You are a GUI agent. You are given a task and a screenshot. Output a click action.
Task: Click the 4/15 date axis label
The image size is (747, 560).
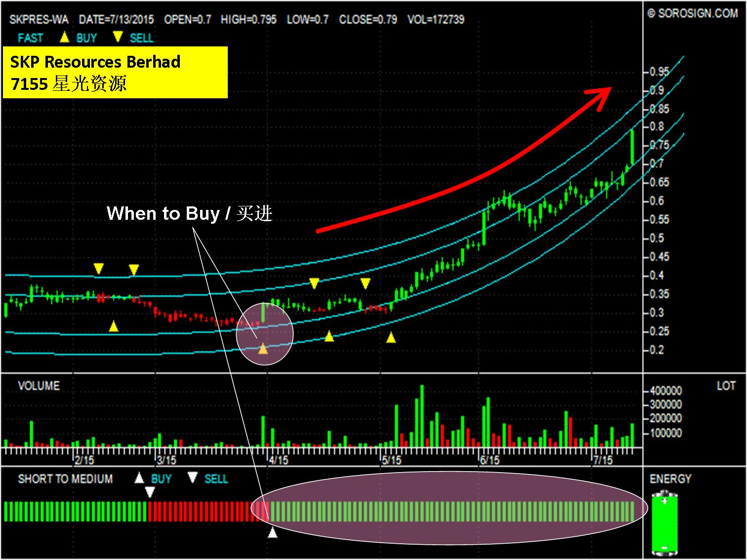tap(278, 460)
